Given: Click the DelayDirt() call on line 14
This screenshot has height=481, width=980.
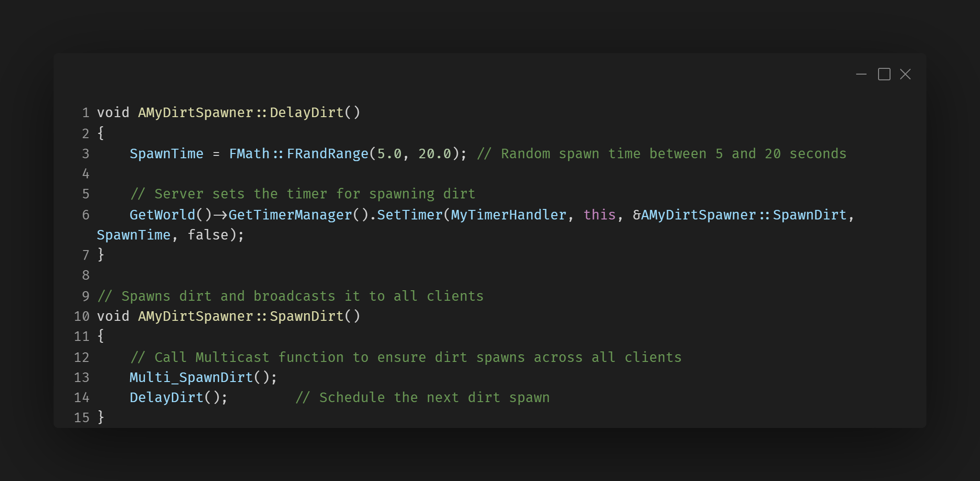Looking at the screenshot, I should [x=178, y=398].
